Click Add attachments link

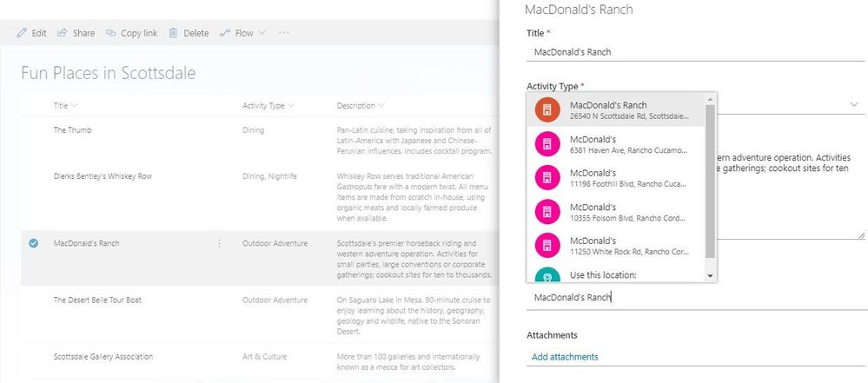click(x=565, y=357)
